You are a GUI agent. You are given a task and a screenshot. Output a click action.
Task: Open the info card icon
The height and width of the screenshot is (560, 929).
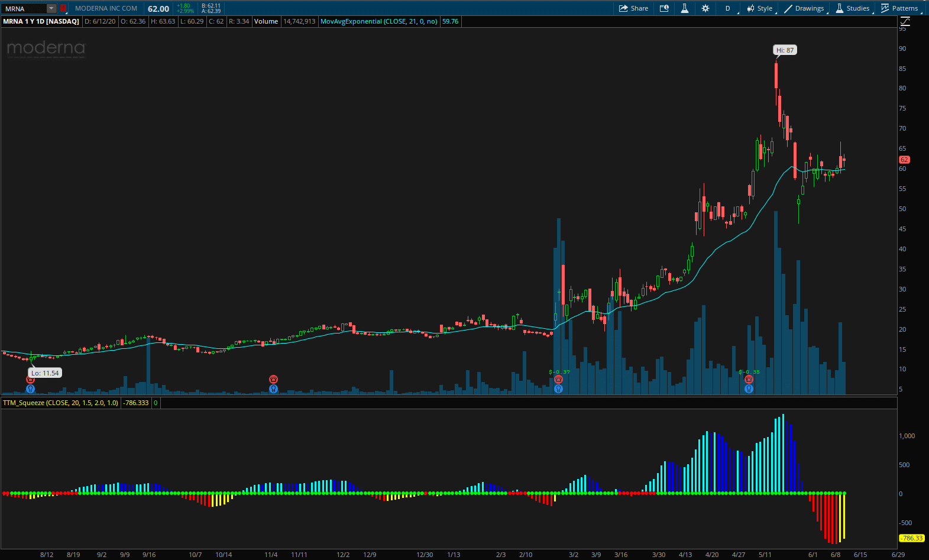664,8
